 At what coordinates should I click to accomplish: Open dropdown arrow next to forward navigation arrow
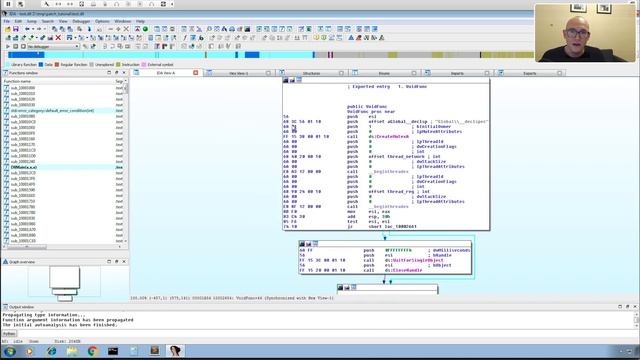pos(44,29)
